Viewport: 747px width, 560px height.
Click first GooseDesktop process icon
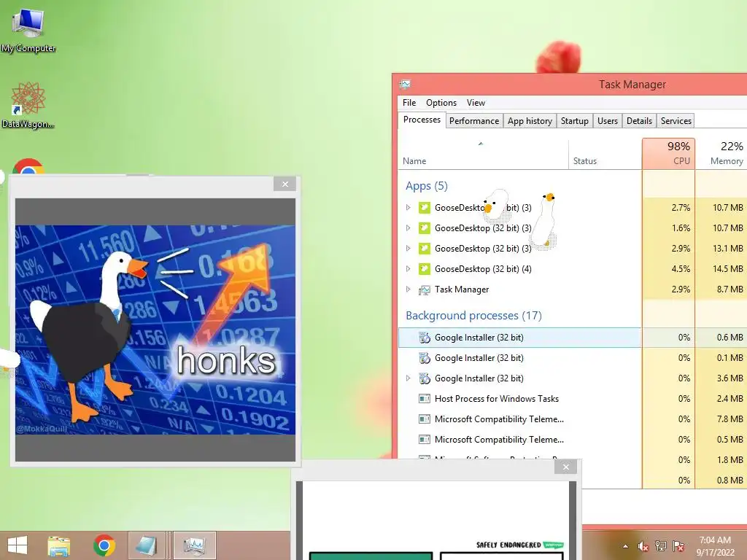point(424,208)
